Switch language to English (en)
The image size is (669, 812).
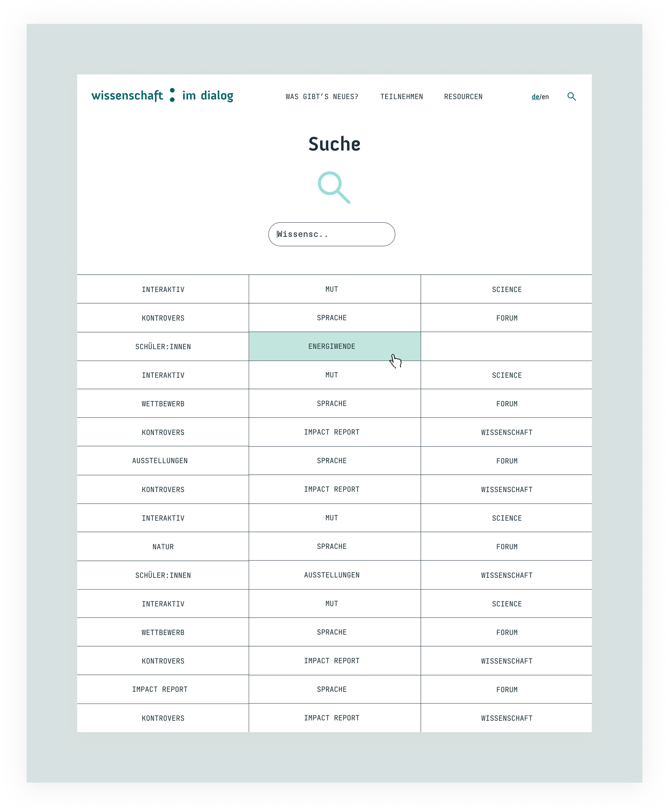coord(545,97)
